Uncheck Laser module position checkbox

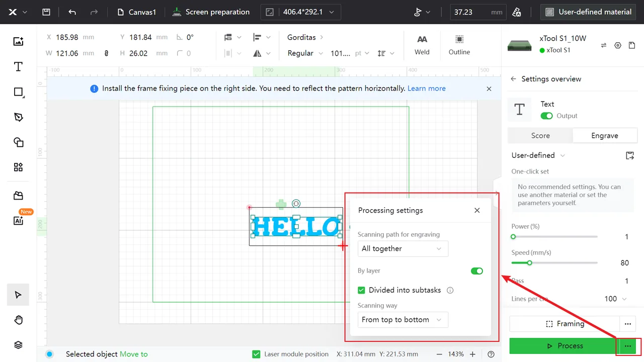[x=256, y=354]
